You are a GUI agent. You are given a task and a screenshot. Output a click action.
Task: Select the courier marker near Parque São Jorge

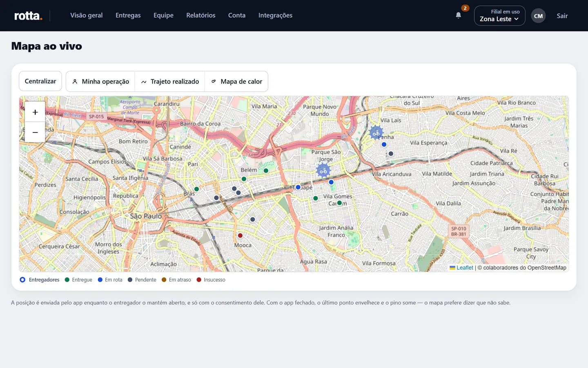[323, 171]
